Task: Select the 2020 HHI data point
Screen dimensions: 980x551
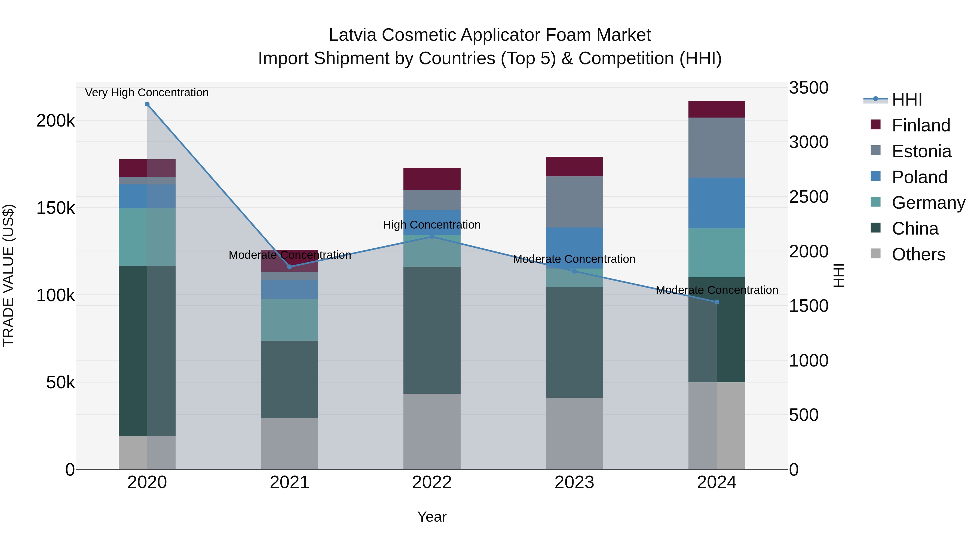Action: tap(147, 104)
